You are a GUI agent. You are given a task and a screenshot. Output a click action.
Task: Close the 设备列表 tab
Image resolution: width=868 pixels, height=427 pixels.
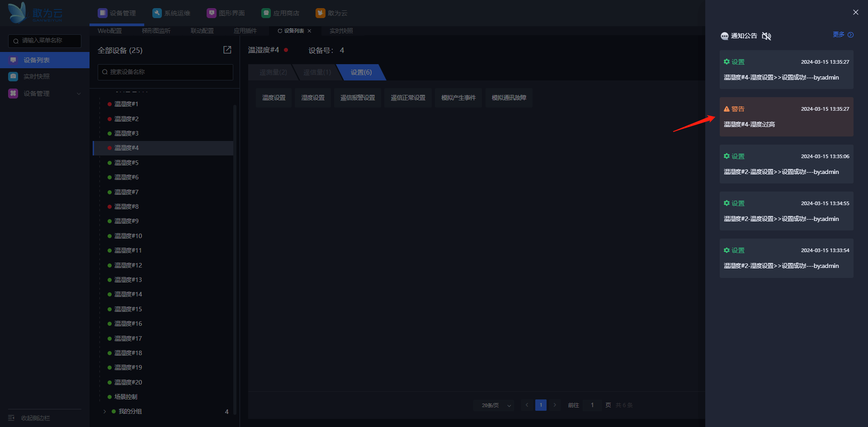[x=309, y=31]
